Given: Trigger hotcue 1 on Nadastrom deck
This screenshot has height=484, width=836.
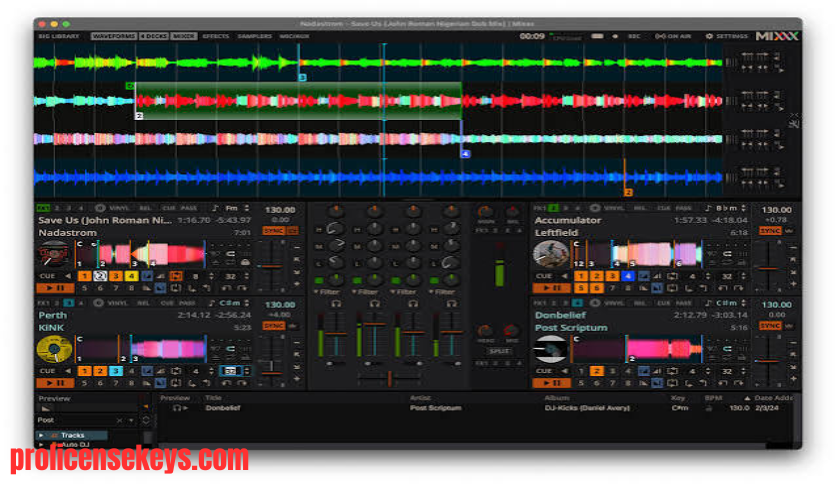Looking at the screenshot, I should coord(84,276).
